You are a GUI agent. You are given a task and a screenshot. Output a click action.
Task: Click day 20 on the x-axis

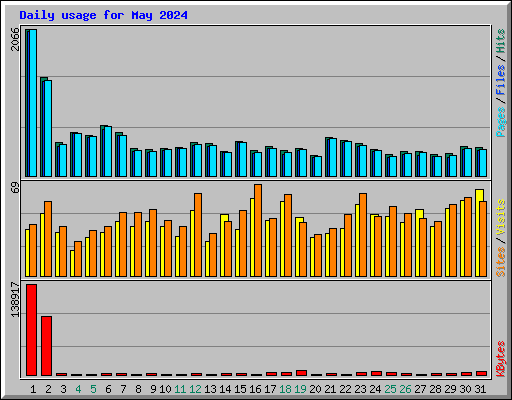tap(315, 389)
